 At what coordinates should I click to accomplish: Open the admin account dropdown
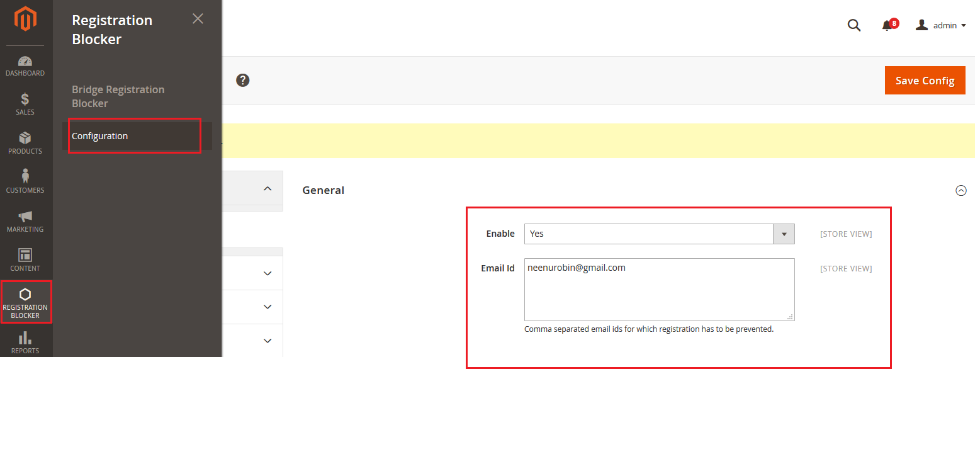pos(940,25)
